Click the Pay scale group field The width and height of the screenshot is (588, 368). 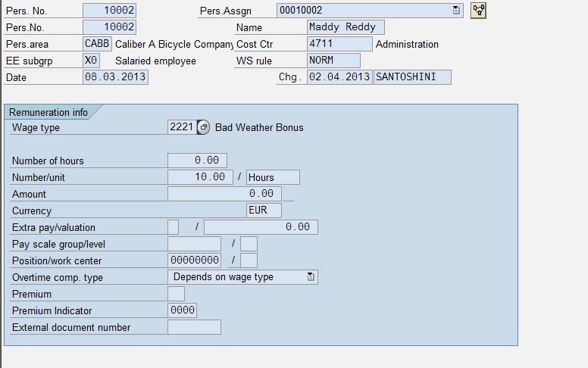tap(194, 244)
